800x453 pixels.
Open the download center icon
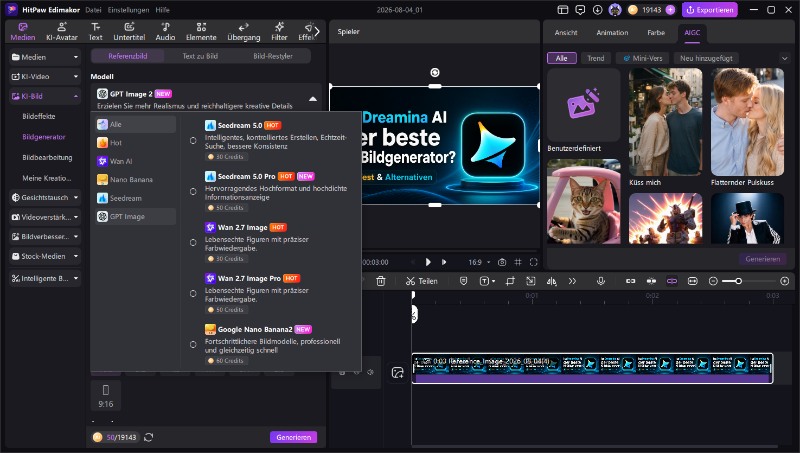point(597,10)
